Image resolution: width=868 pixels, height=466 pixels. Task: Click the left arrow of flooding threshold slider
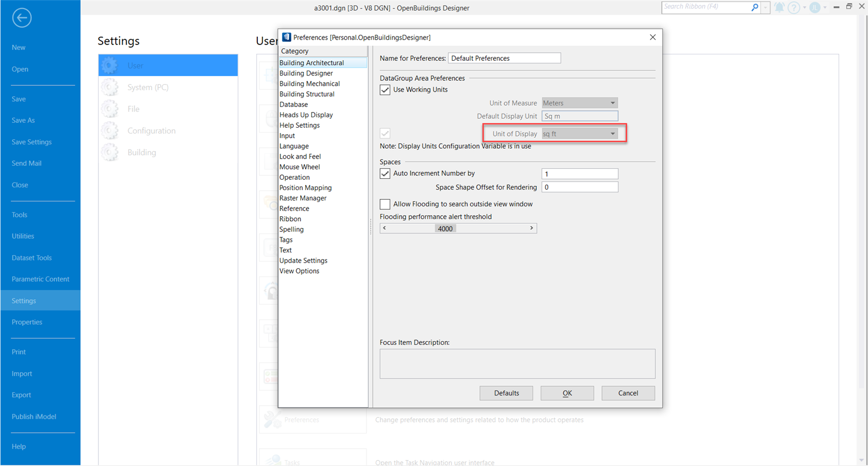click(384, 228)
